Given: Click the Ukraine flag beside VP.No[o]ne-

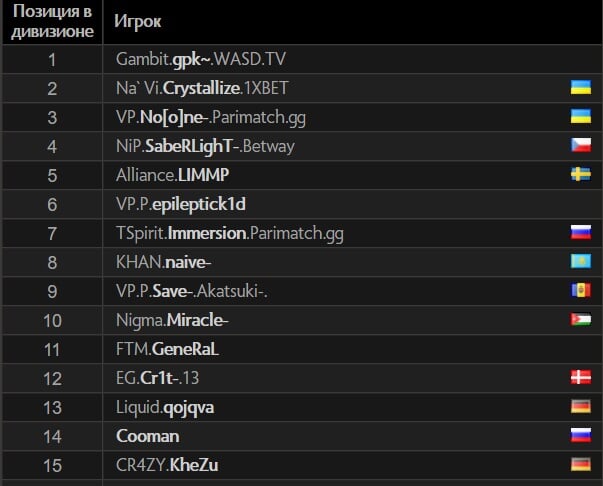Looking at the screenshot, I should click(581, 117).
